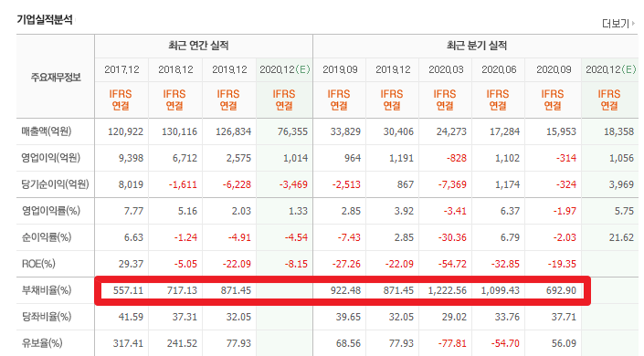Select the 매출액(억원) row label
The height and width of the screenshot is (356, 644).
(47, 131)
